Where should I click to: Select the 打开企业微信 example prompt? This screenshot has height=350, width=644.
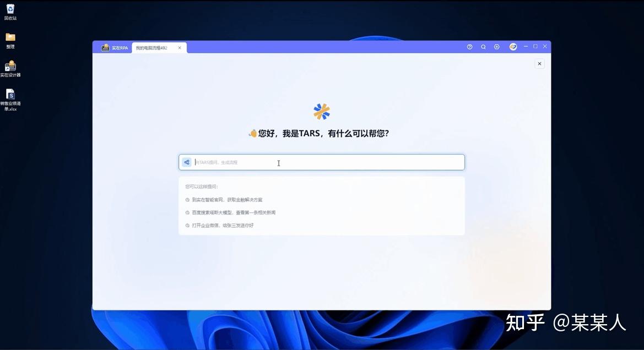click(x=224, y=225)
